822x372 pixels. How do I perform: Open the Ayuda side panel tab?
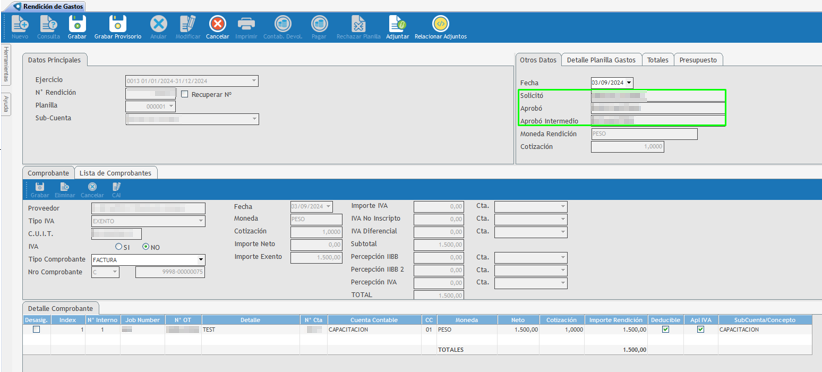coord(5,103)
